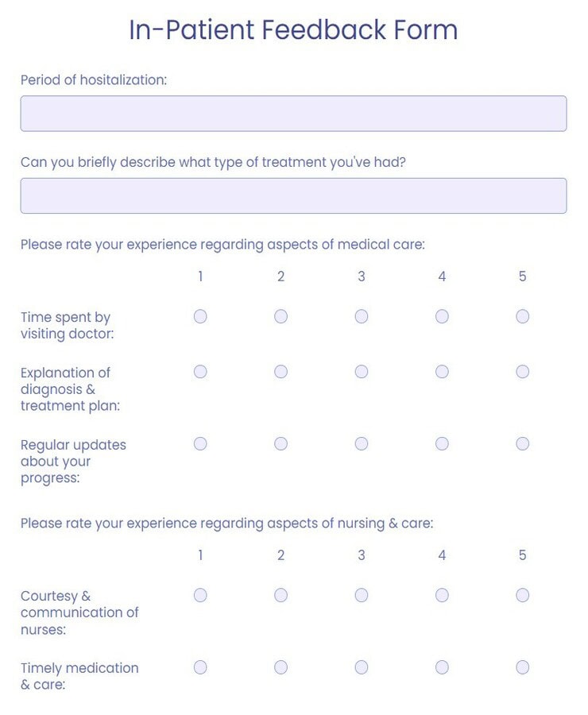Rate time spent by visiting doctor 1
The width and height of the screenshot is (588, 715).
(x=200, y=316)
